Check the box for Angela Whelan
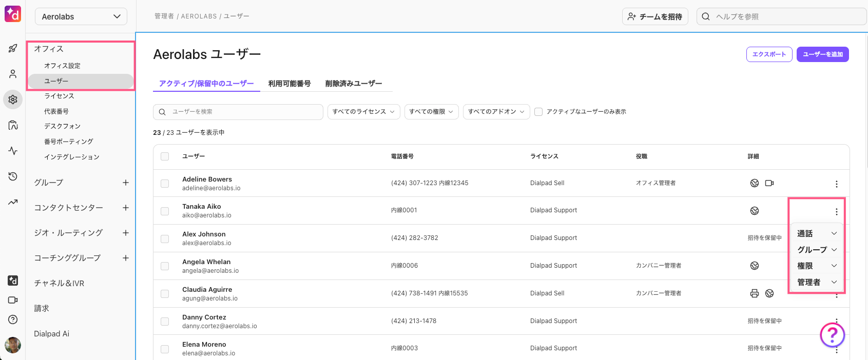 pos(165,266)
